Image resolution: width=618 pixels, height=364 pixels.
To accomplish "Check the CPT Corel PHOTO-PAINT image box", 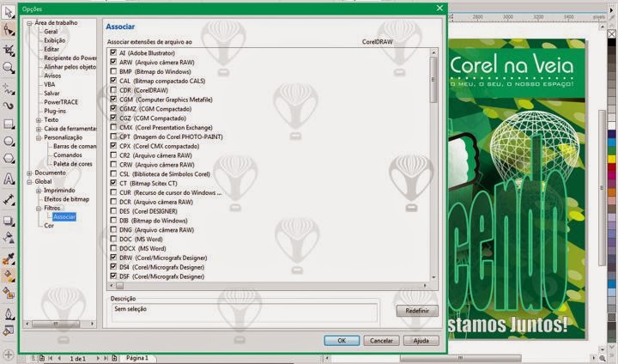I will (113, 136).
